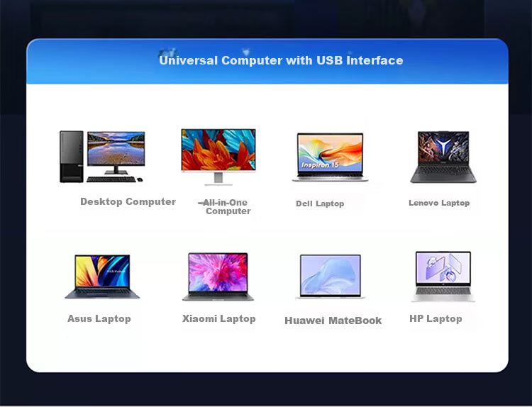Click the "Lenovo Laptop" label
532x407 pixels.
point(439,203)
